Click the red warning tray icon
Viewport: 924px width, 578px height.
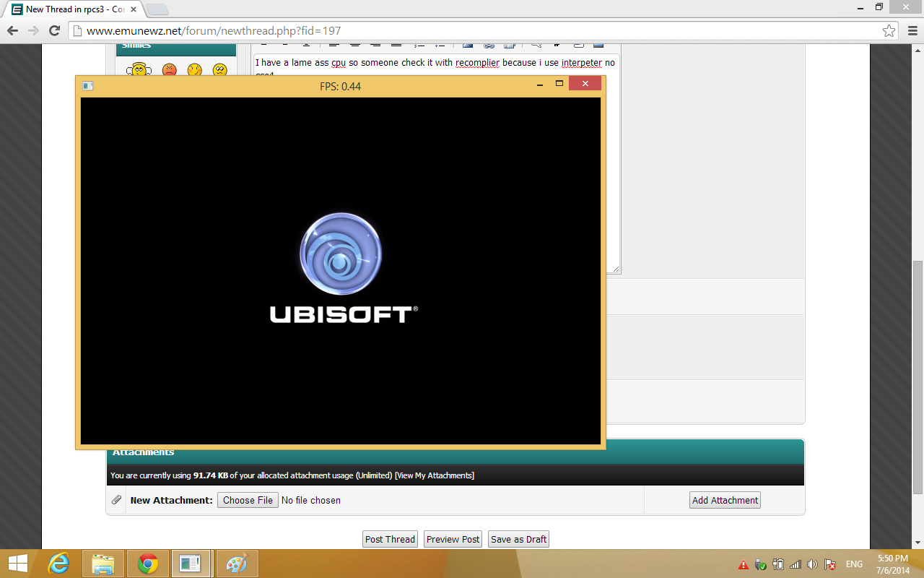(x=744, y=564)
